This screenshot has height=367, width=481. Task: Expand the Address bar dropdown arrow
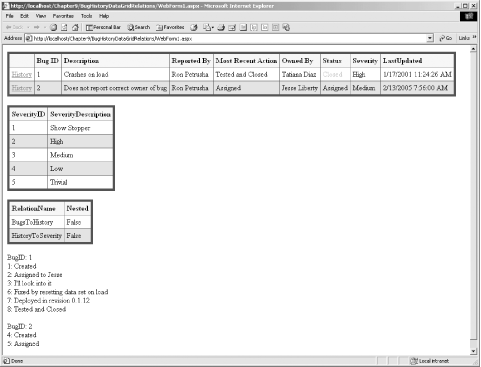430,38
